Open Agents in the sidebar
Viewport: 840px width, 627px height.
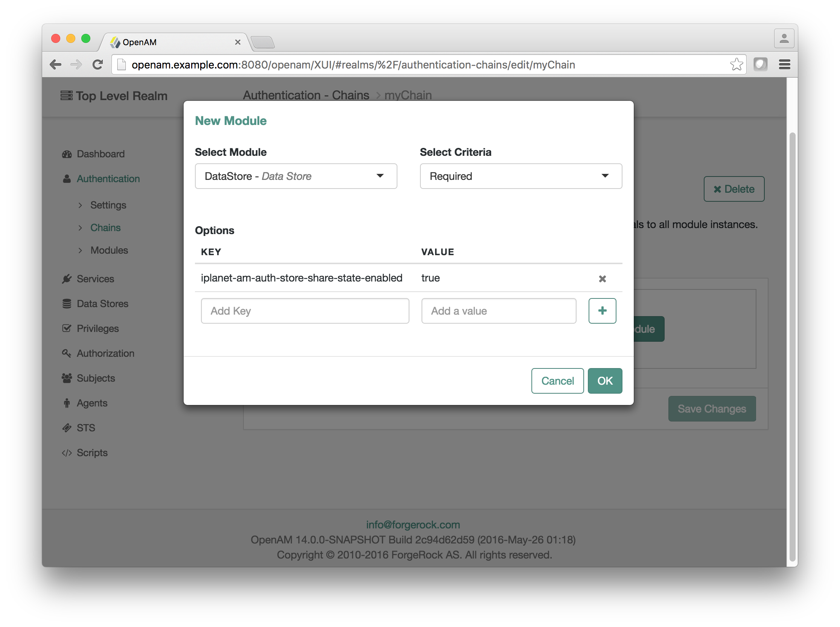92,403
